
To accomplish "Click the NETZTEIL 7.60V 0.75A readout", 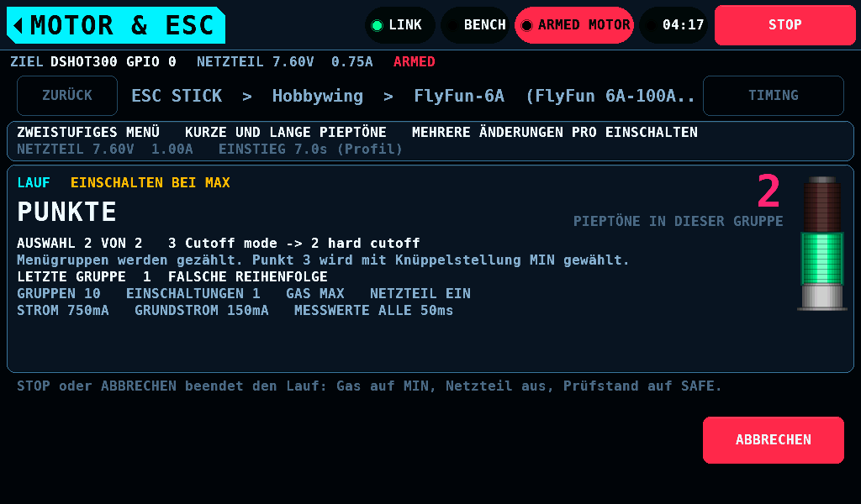I will coord(284,62).
